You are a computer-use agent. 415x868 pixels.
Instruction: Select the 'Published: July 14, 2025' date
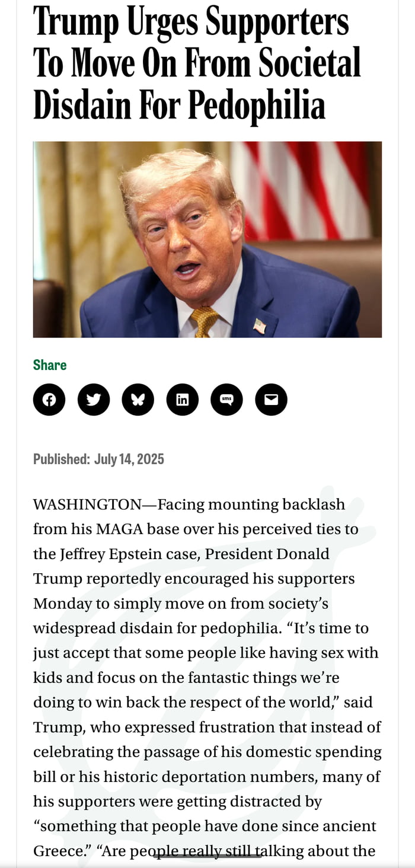click(x=99, y=458)
